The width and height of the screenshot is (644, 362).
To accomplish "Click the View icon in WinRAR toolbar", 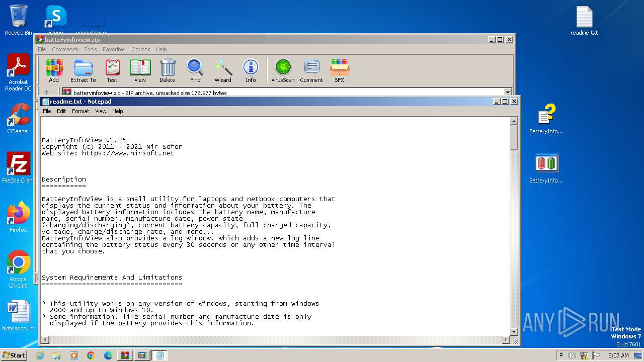I will click(140, 70).
